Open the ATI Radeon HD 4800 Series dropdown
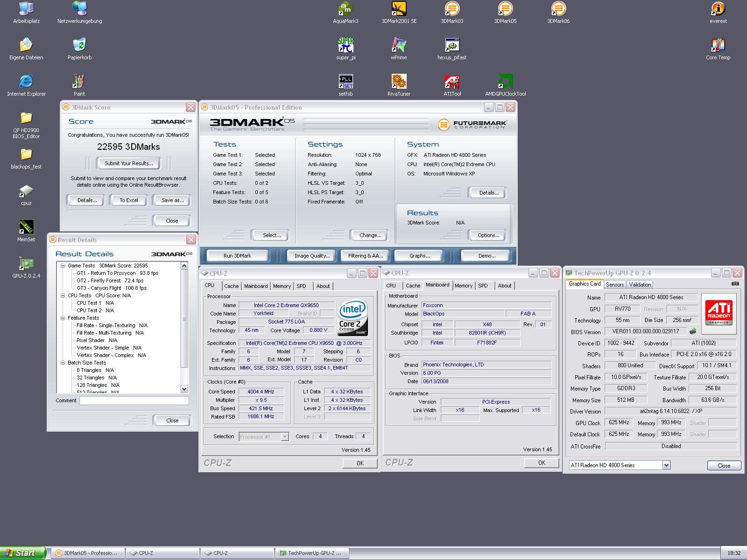747x560 pixels. pyautogui.click(x=666, y=465)
